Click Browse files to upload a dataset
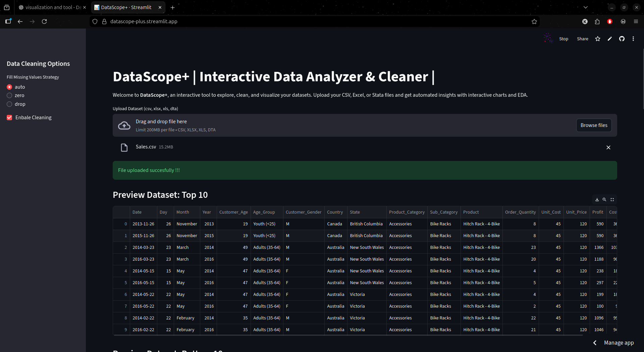Image resolution: width=644 pixels, height=352 pixels. [594, 125]
